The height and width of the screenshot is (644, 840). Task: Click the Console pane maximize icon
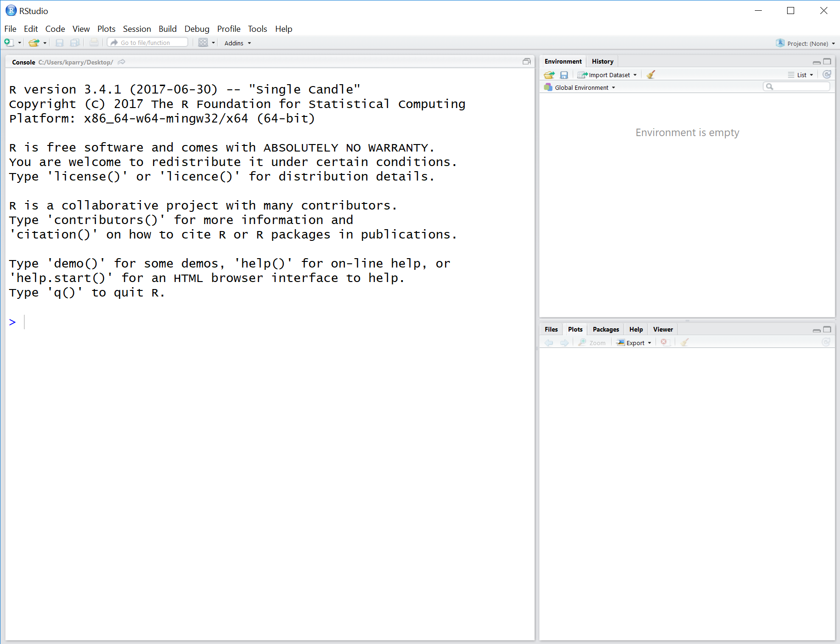[x=526, y=61]
